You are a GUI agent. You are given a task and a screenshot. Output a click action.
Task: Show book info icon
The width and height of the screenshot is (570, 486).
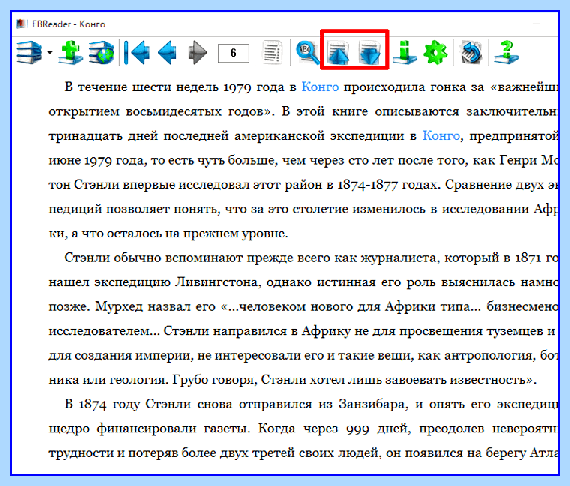click(x=405, y=52)
